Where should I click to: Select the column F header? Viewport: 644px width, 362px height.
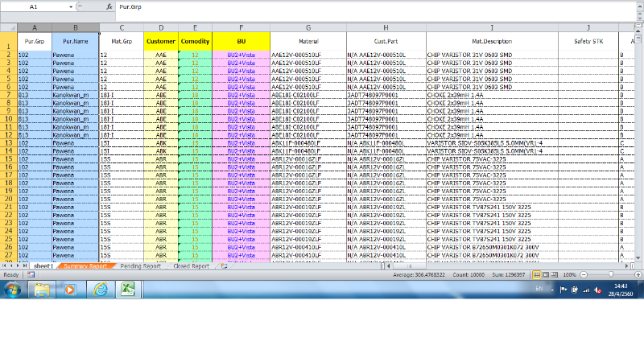click(x=242, y=27)
